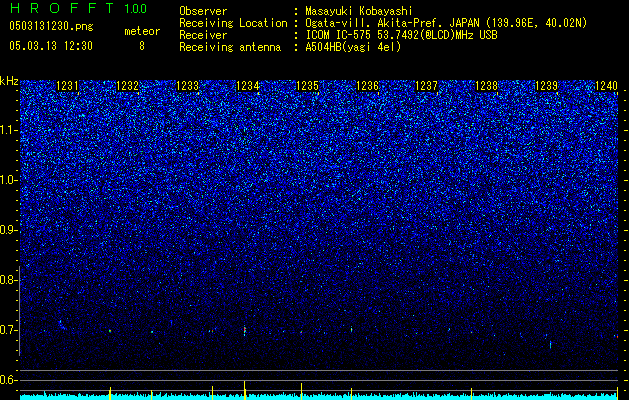Click the tallest yellow spike under 1234
The height and width of the screenshot is (400, 629).
coord(244,390)
